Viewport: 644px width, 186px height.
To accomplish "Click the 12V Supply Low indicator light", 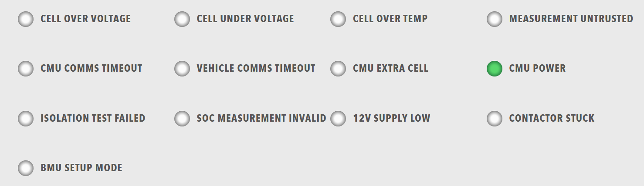I will (338, 118).
